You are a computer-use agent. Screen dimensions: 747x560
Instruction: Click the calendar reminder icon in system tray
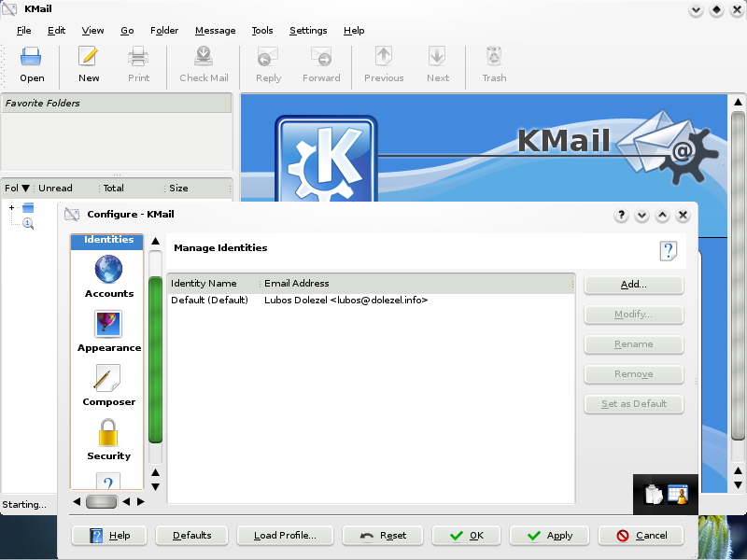678,495
